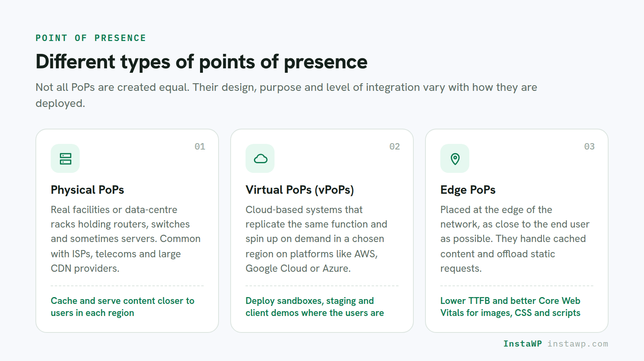Screen dimensions: 644x361
Task: Select the Physical PoPs heading
Action: [87, 190]
